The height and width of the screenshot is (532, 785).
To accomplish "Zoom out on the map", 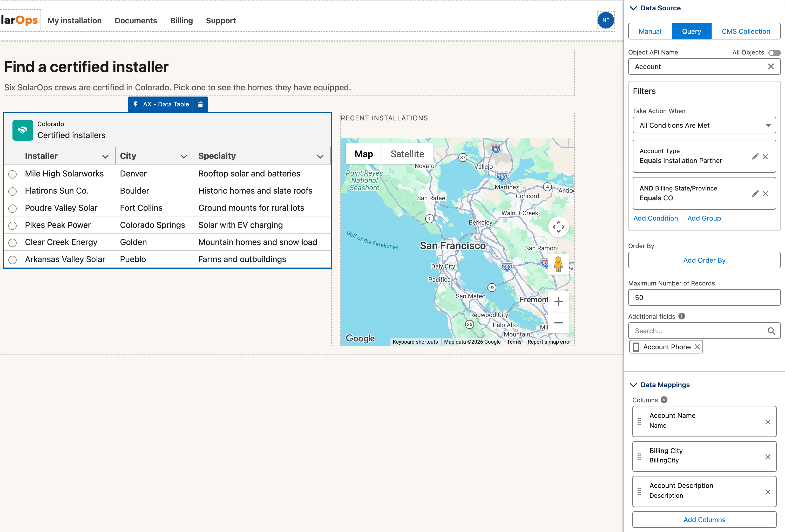I will pos(558,323).
